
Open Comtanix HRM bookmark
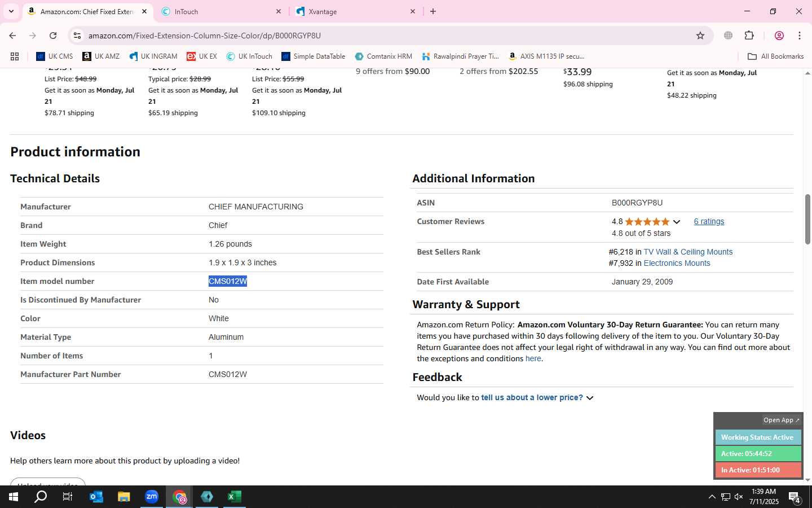click(x=383, y=56)
